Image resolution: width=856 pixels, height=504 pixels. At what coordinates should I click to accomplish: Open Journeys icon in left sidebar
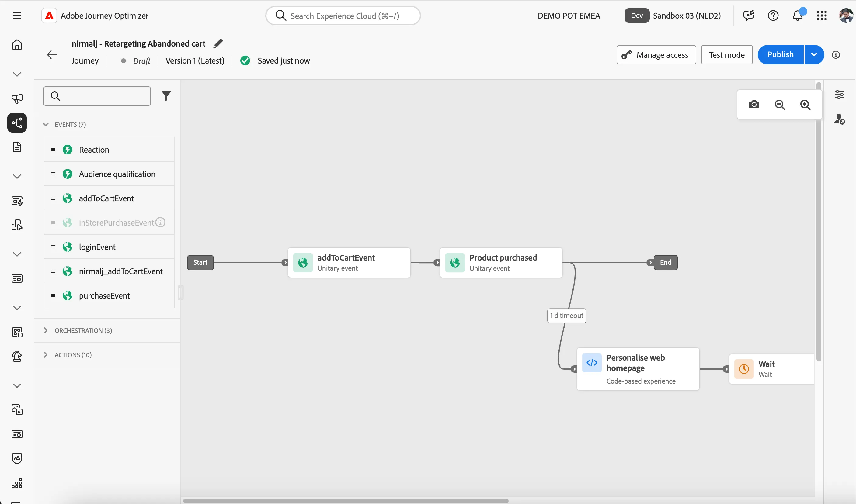pos(17,123)
